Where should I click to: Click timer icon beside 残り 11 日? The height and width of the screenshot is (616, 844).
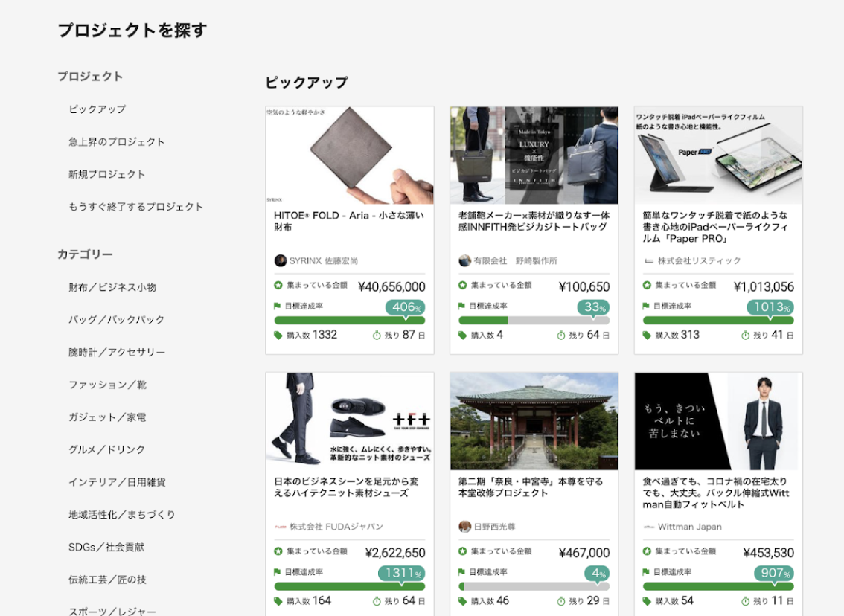coord(746,601)
